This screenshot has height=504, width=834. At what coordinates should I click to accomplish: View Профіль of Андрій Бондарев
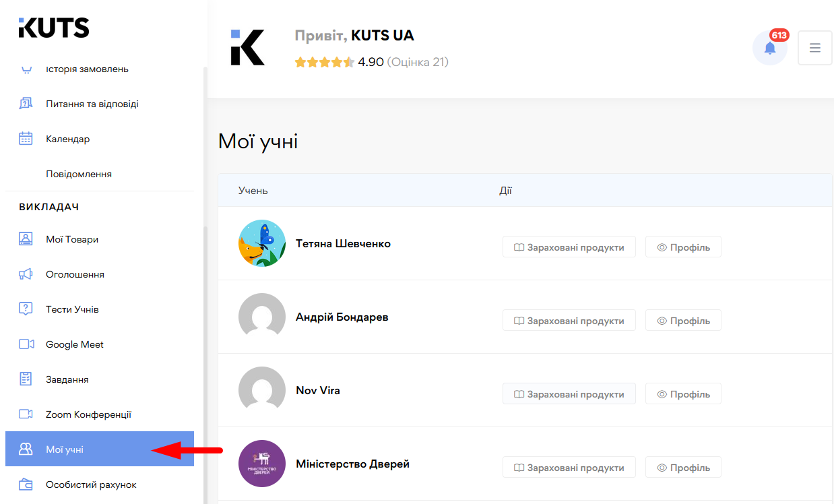[683, 321]
